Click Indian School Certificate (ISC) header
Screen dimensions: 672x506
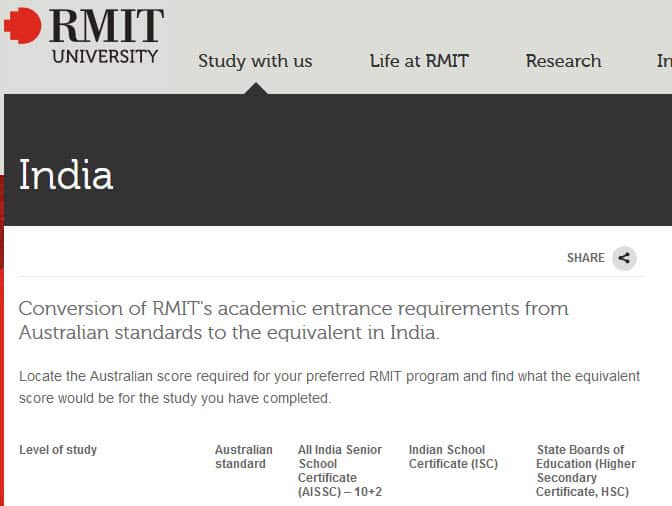point(453,457)
